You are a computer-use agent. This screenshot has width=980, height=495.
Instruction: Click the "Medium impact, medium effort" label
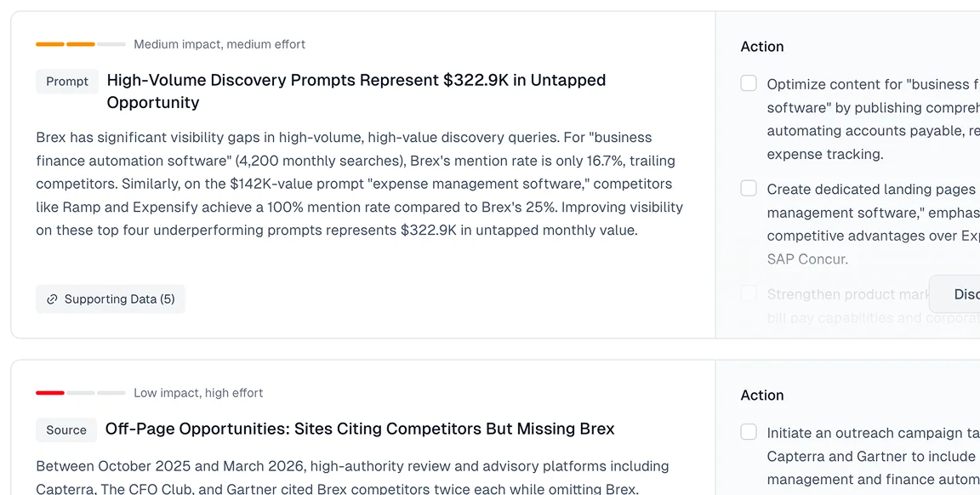[219, 44]
